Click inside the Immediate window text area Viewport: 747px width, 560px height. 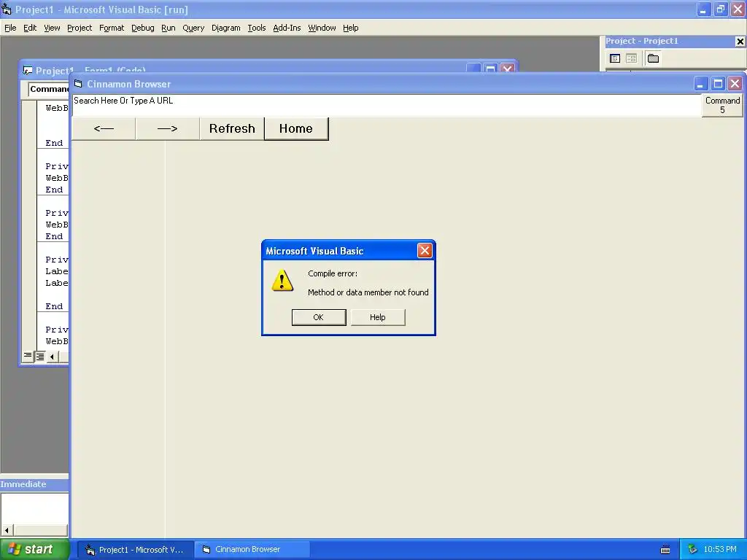[x=34, y=508]
